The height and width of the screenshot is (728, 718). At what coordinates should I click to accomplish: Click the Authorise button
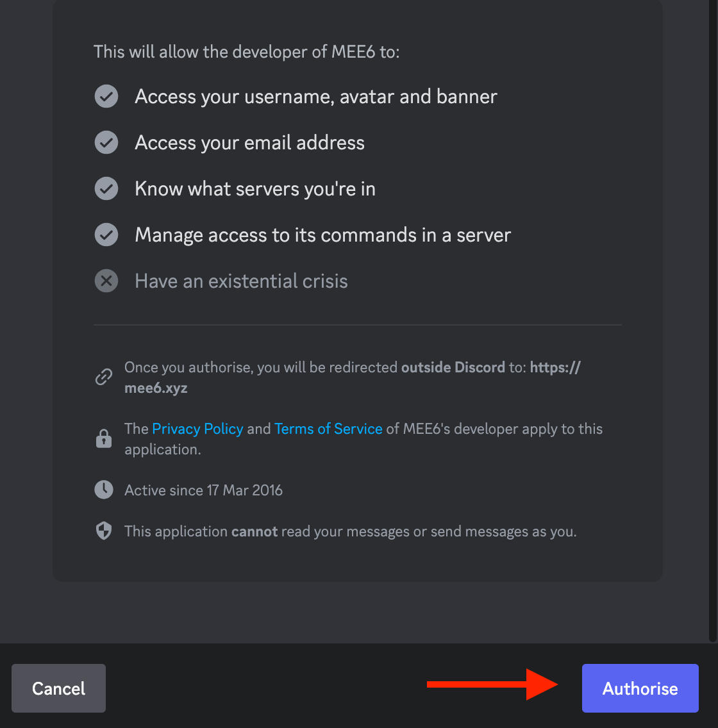click(639, 688)
